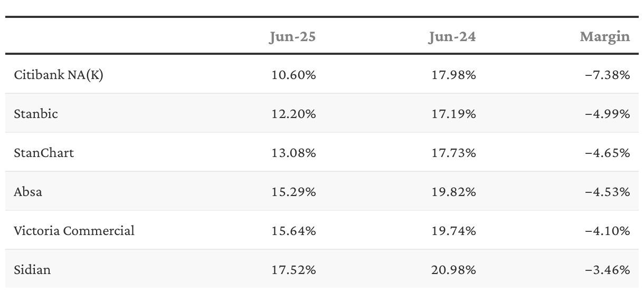Click Stanbic's Jun-24 value 17.19%

click(x=453, y=114)
